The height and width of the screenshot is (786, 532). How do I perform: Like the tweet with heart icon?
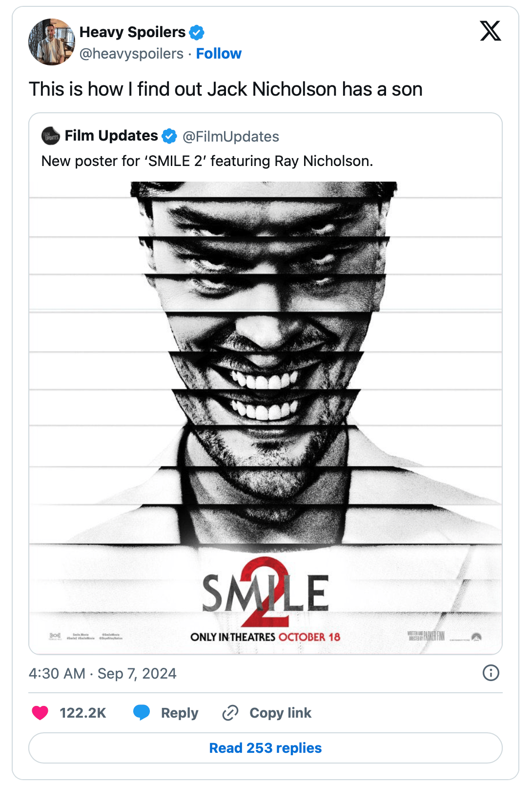tap(40, 713)
